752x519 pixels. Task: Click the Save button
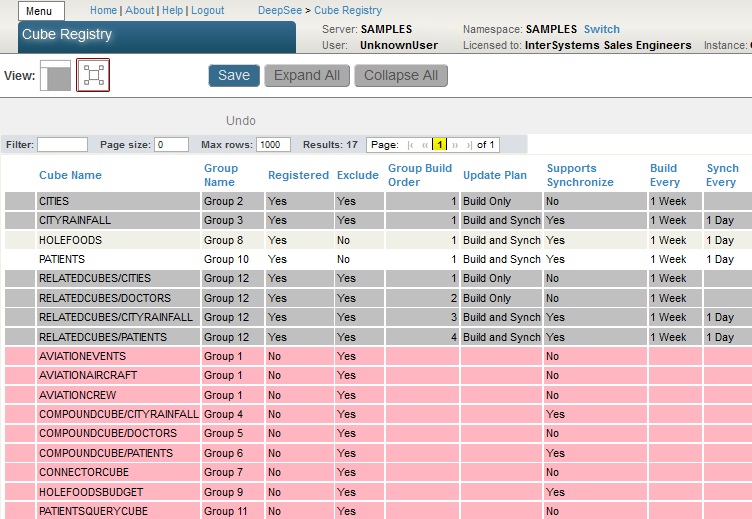234,76
